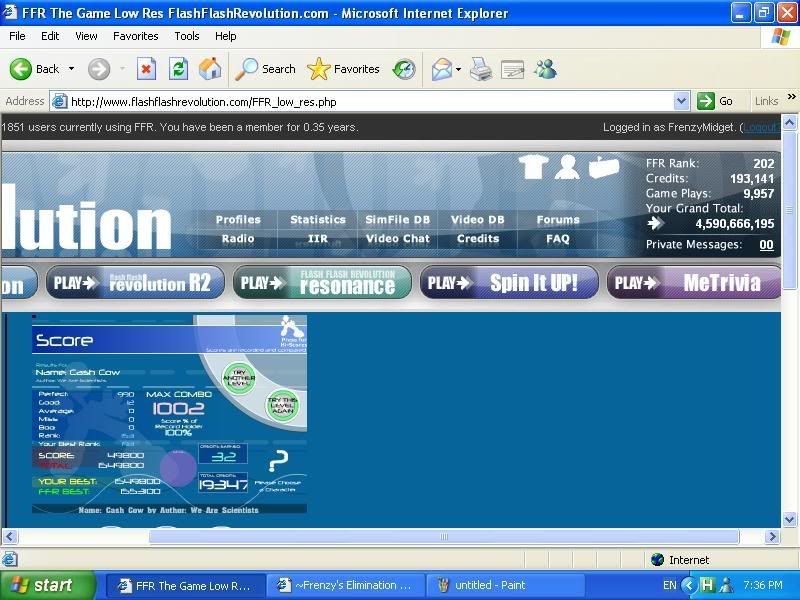Viewport: 800px width, 600px height.
Task: Click the IE Back arrow button
Action: 21,69
